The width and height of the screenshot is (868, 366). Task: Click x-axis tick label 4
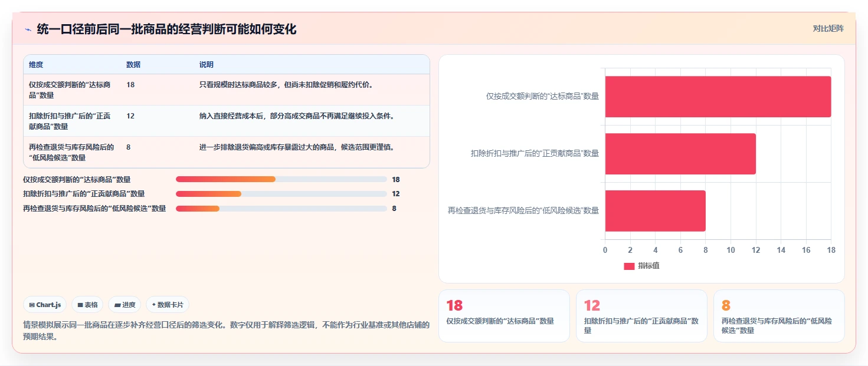tap(656, 250)
